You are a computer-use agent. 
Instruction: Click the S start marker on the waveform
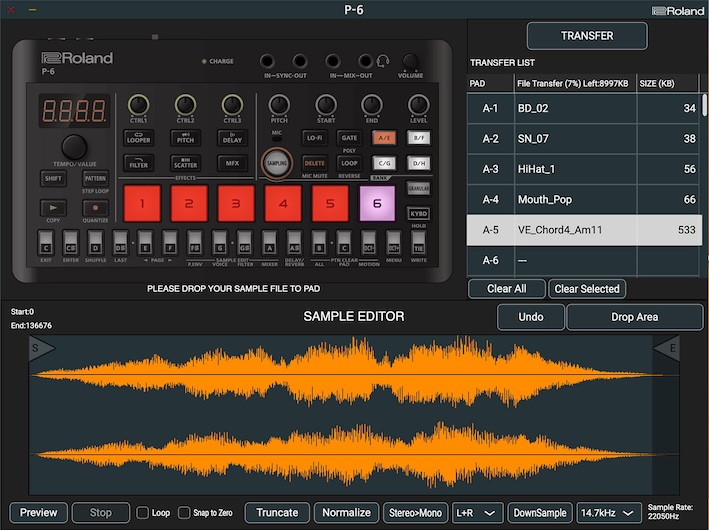[x=41, y=348]
